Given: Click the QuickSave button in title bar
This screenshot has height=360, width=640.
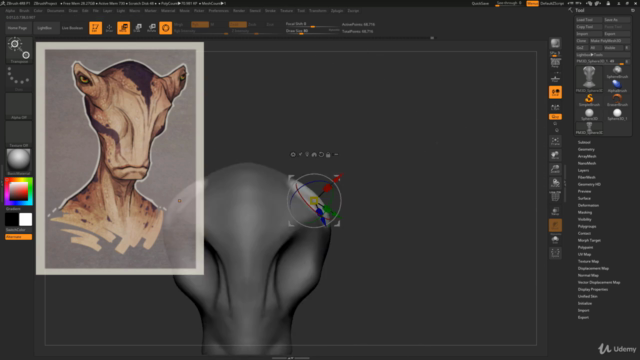Looking at the screenshot, I should coord(480,3).
